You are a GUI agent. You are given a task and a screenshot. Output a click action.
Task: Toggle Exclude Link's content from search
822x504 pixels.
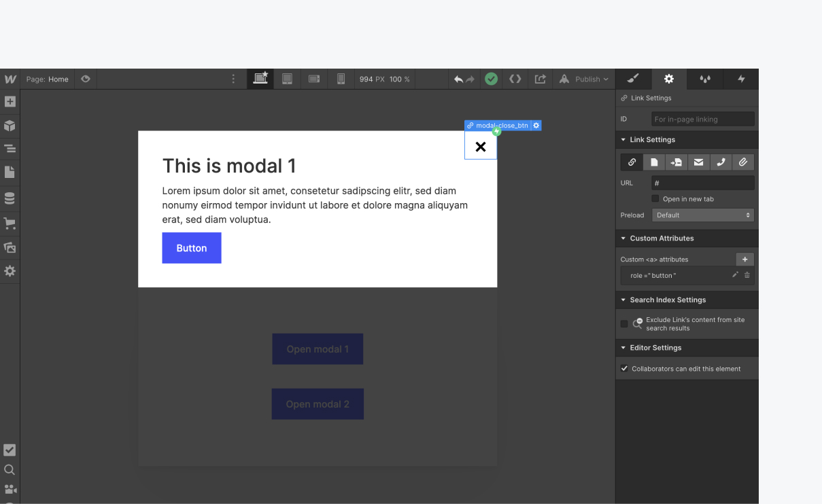pos(624,324)
